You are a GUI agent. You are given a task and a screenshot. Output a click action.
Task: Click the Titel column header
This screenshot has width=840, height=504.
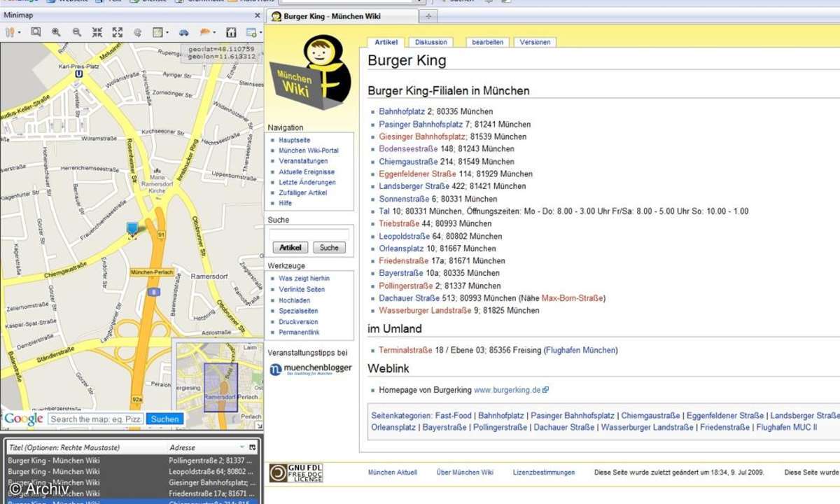pos(85,447)
